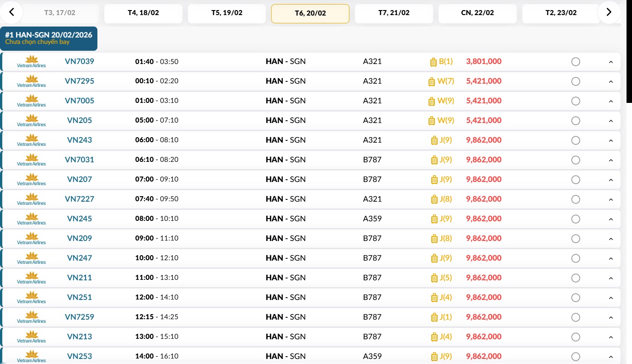Select the radio button for flight VN7039

pyautogui.click(x=576, y=62)
